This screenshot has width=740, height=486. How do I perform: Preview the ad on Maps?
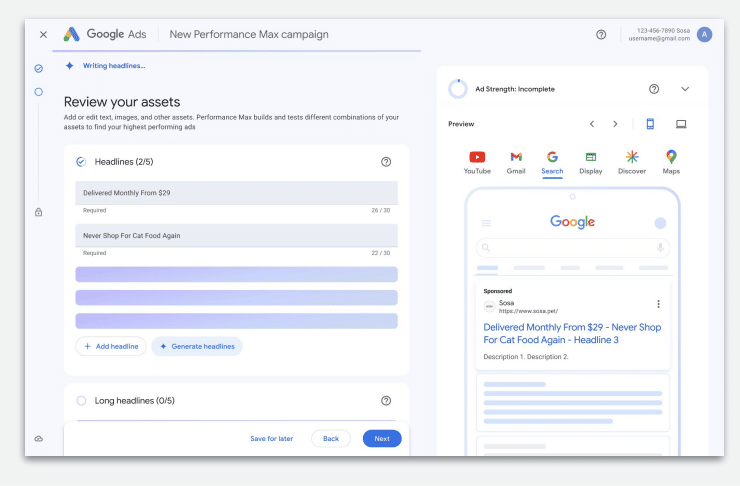[x=671, y=162]
